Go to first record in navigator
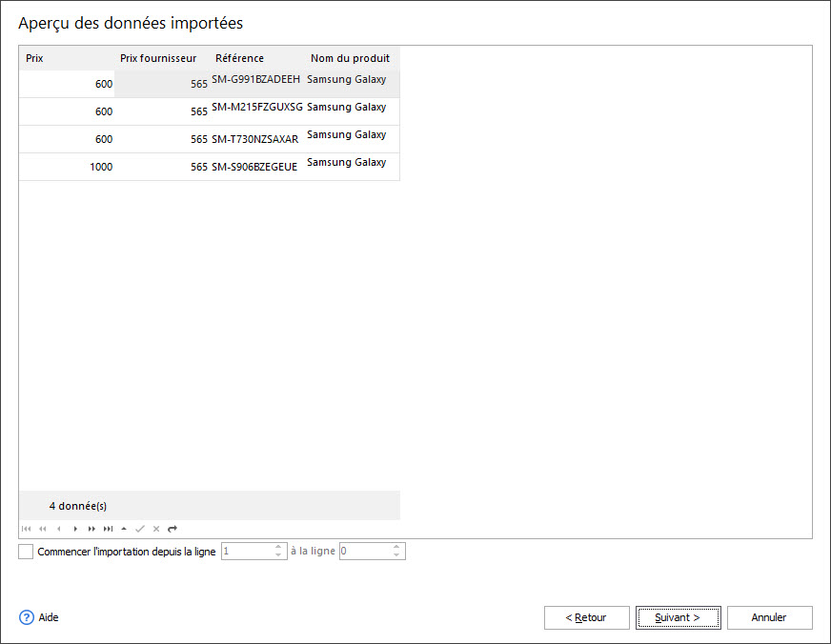Image resolution: width=831 pixels, height=644 pixels. tap(26, 529)
